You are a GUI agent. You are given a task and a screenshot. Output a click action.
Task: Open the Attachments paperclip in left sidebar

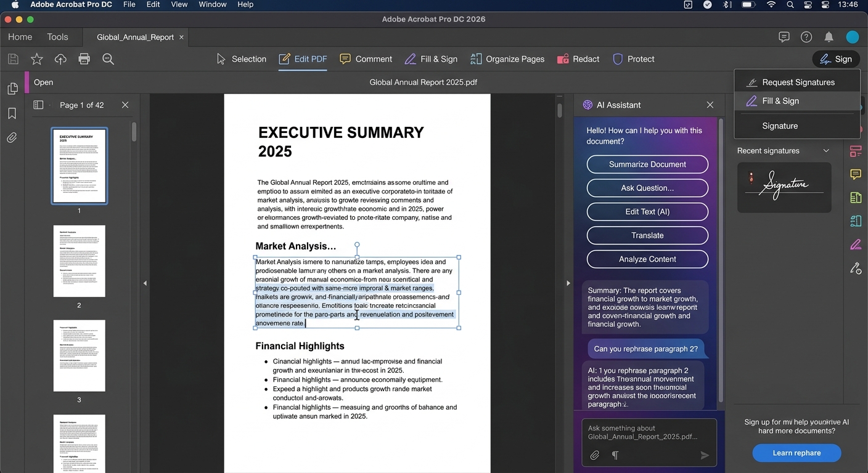(x=12, y=138)
